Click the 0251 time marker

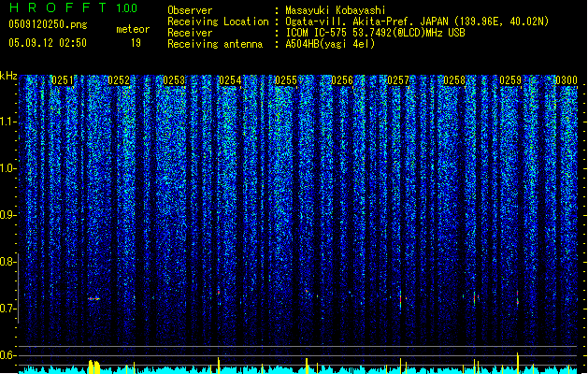[x=63, y=80]
